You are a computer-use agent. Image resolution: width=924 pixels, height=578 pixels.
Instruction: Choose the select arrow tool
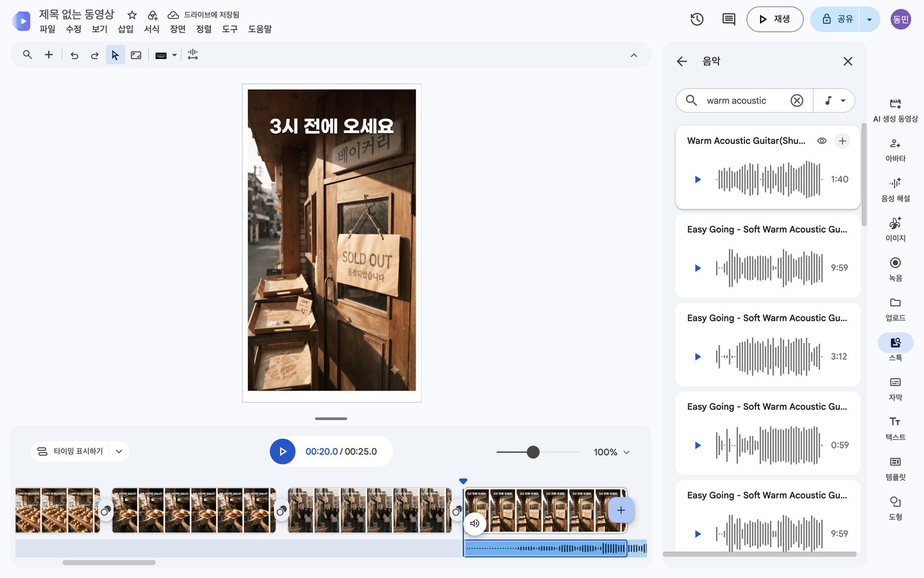tap(115, 55)
